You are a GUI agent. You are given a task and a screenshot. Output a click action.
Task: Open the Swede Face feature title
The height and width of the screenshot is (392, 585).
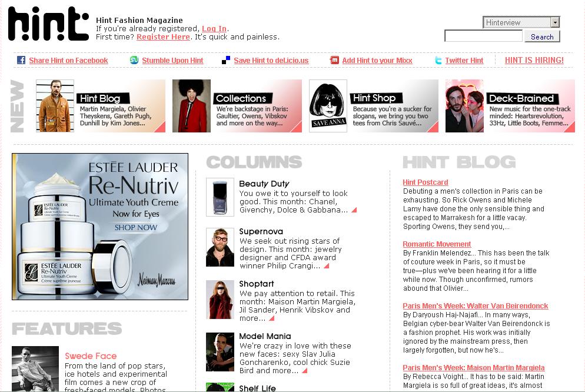tap(91, 356)
